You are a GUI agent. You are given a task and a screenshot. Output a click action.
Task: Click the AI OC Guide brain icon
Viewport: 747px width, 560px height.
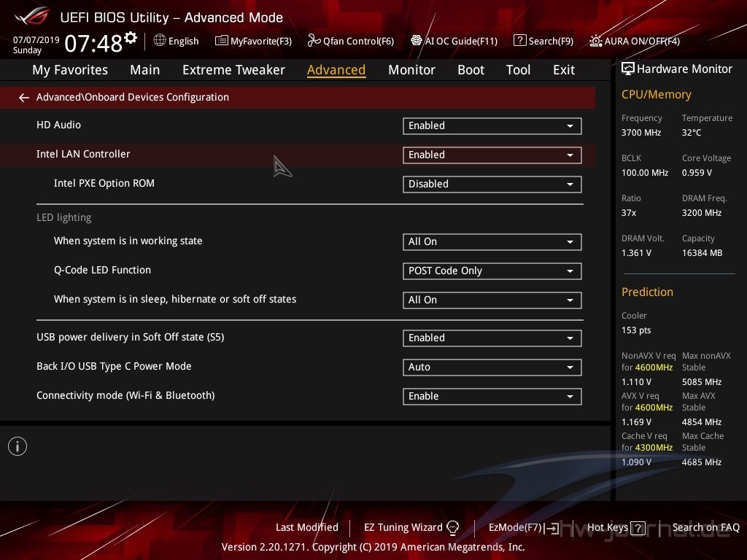(x=417, y=41)
